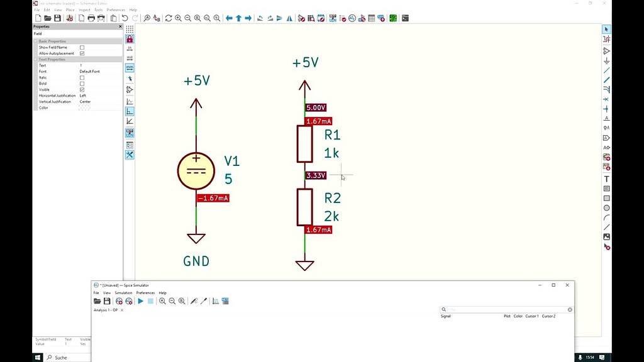This screenshot has height=362, width=644.
Task: Switch to the Analysis 1 - OP tab
Action: click(106, 310)
